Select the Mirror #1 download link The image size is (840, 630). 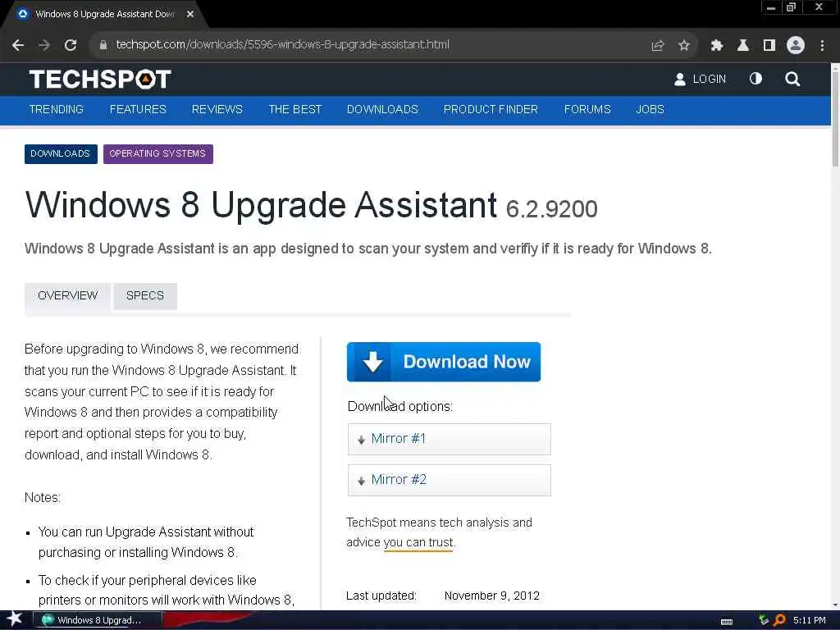point(449,440)
